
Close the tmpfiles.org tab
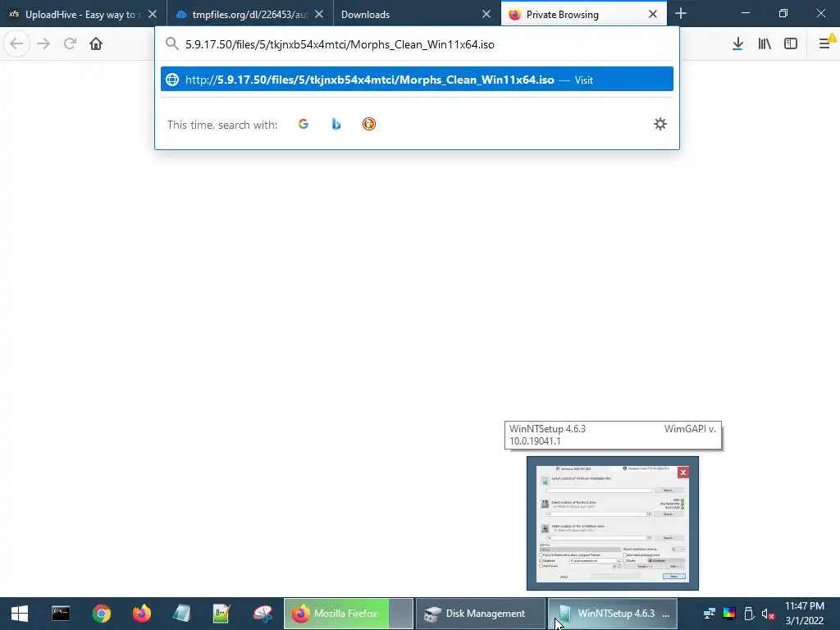(x=319, y=15)
